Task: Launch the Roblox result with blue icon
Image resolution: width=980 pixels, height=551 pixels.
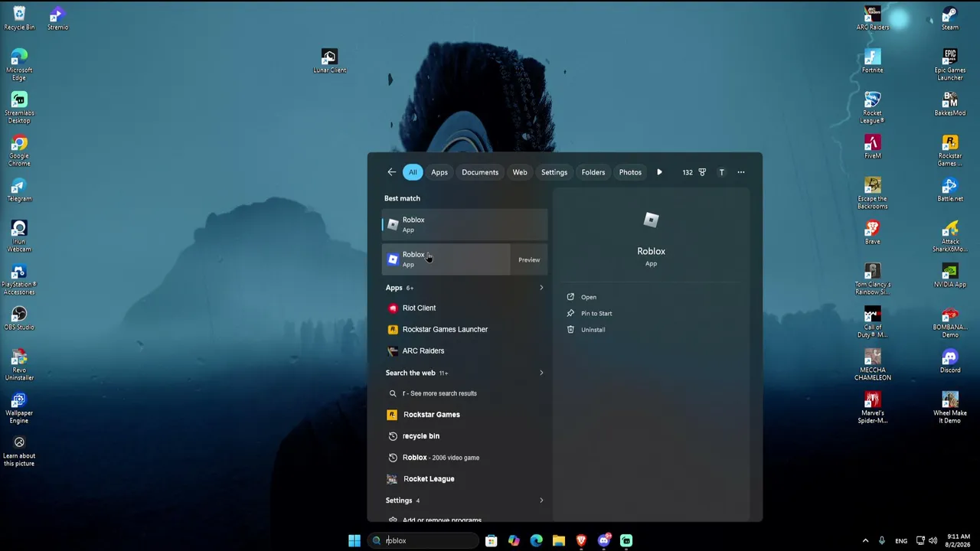Action: [x=446, y=259]
